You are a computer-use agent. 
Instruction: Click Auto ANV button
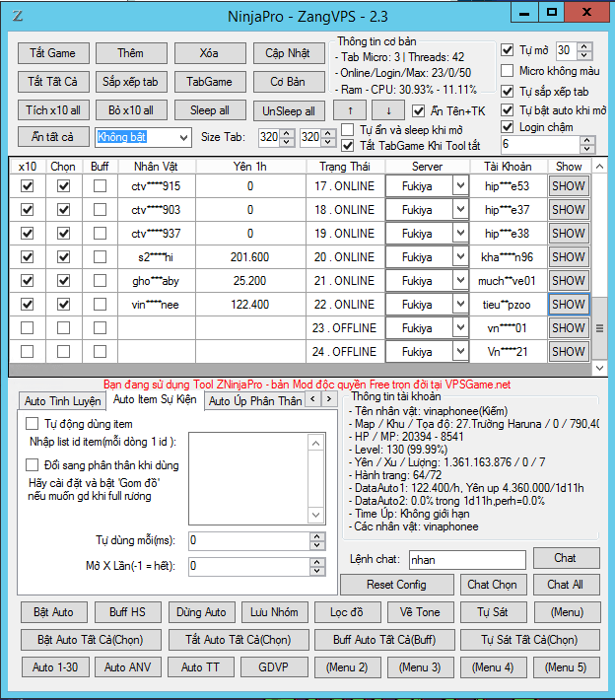tap(128, 666)
